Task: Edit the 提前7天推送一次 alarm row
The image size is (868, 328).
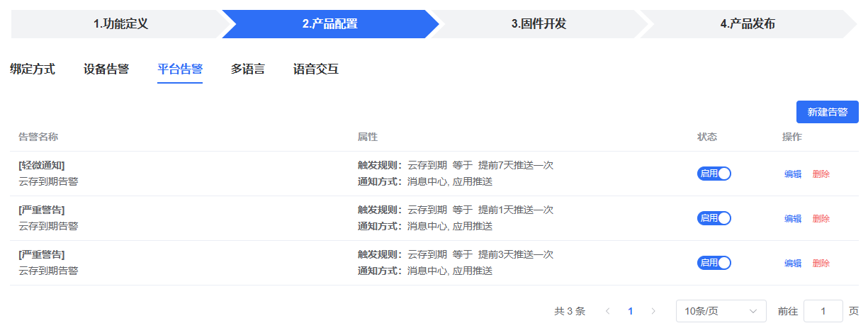Action: coord(793,174)
